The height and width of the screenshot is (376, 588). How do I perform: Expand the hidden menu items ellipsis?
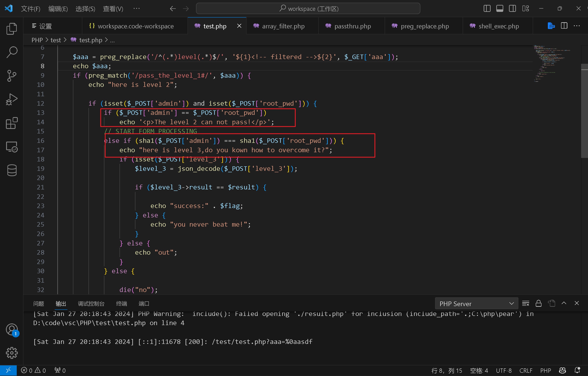[x=137, y=9]
